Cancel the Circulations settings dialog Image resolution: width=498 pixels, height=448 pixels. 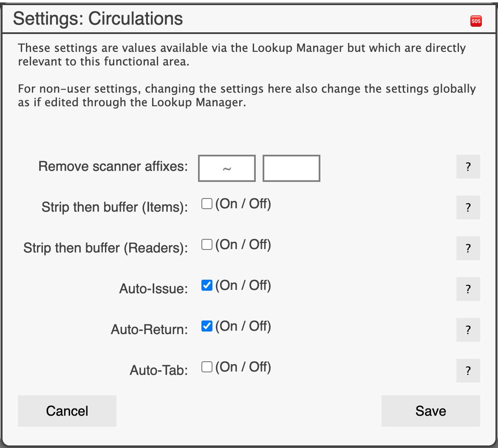pyautogui.click(x=67, y=411)
